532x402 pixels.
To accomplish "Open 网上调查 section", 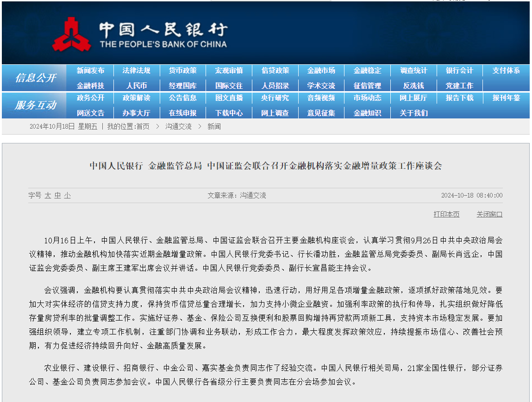I will tap(275, 113).
